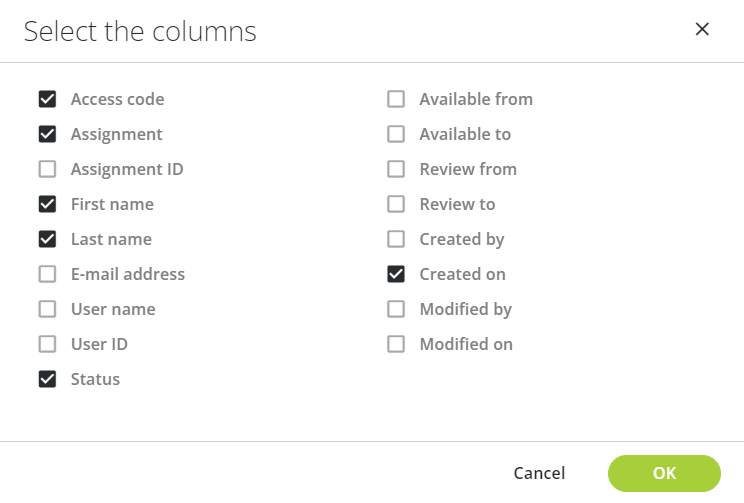Uncheck the Last name checkbox
Screen dimensions: 744x503
coord(47,239)
